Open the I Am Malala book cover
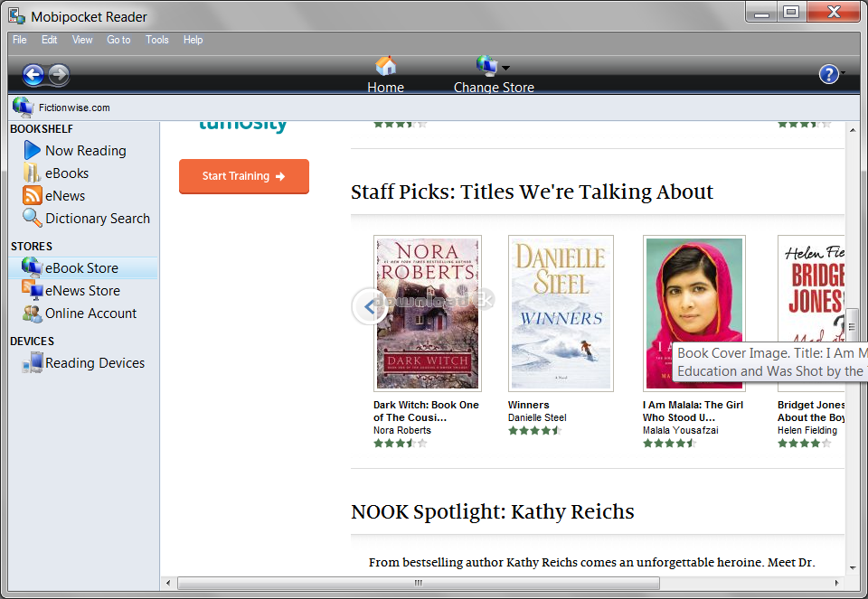868x599 pixels. tap(694, 313)
